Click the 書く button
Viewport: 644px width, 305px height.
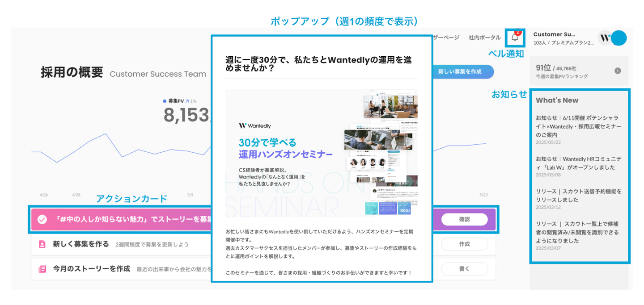[464, 269]
